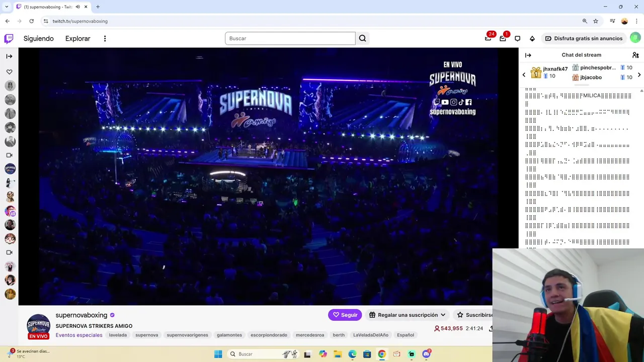644x362 pixels.
Task: Focus the Twitch Buscar search field
Action: tap(290, 38)
